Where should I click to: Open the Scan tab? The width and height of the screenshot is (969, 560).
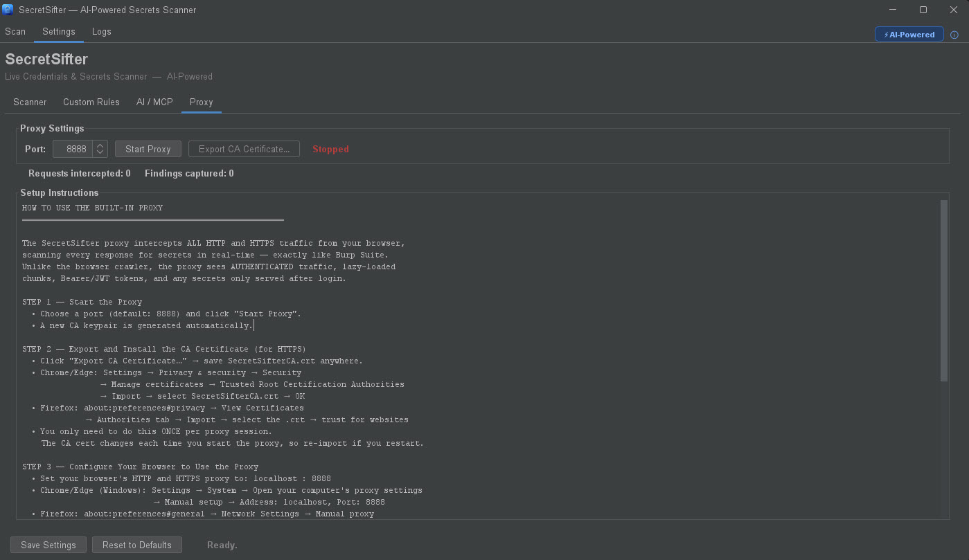point(15,32)
